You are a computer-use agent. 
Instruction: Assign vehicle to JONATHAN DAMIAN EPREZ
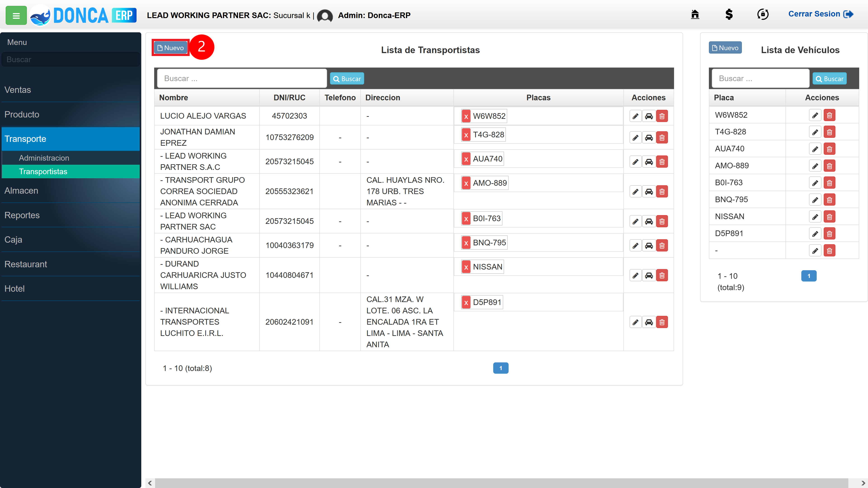coord(649,137)
